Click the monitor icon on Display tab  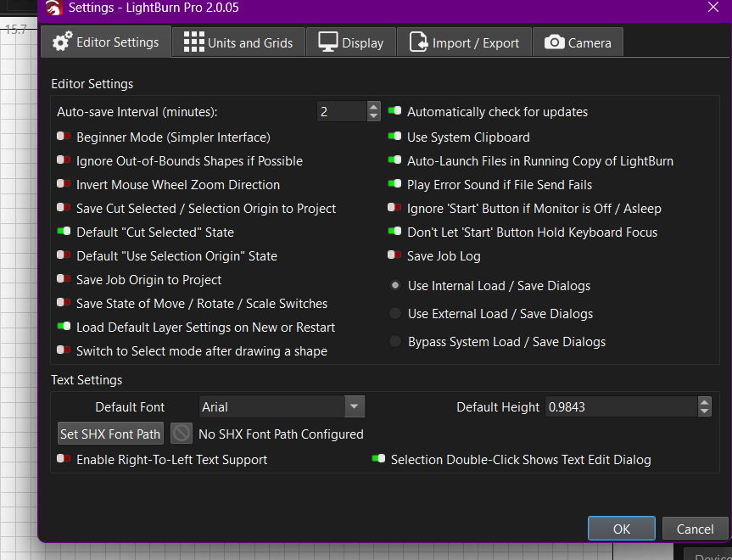coord(328,42)
